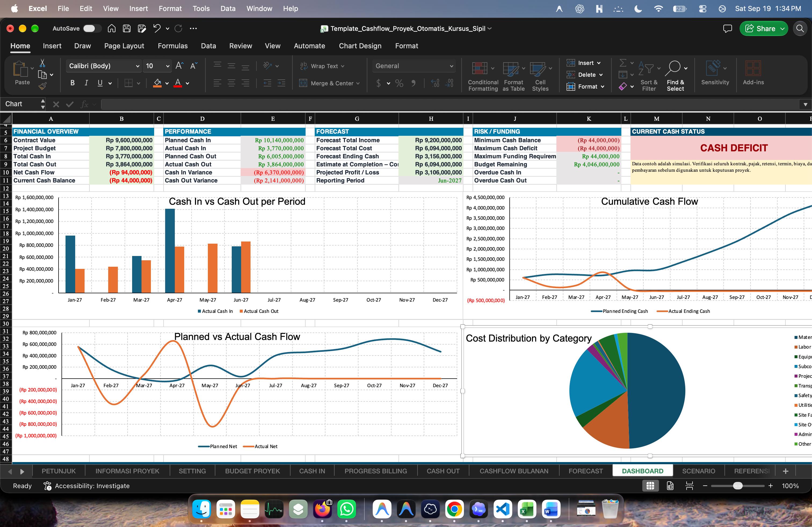Image resolution: width=812 pixels, height=527 pixels.
Task: Open the Formulas ribbon tab
Action: (x=173, y=46)
